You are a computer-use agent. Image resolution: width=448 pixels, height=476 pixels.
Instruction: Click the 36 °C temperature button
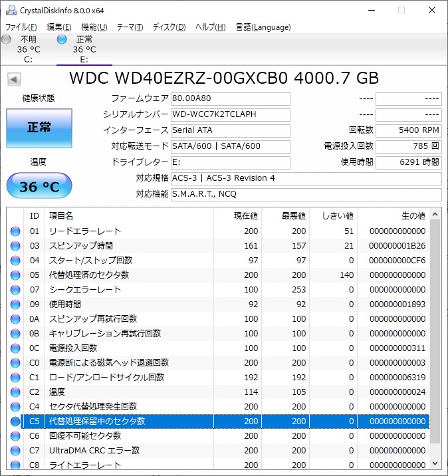[x=39, y=185]
